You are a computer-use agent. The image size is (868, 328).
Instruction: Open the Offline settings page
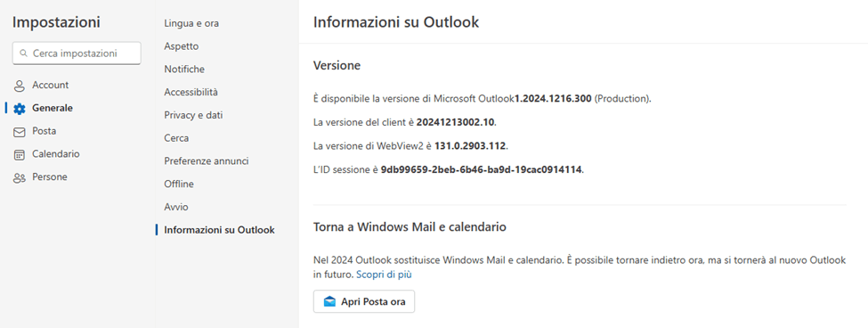[179, 184]
